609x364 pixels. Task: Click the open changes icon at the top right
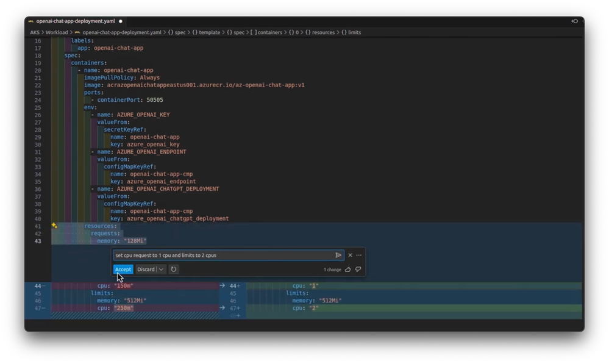click(575, 21)
